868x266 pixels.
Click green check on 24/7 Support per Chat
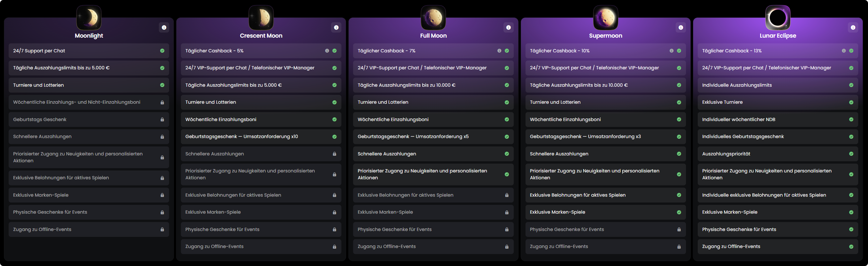click(162, 51)
